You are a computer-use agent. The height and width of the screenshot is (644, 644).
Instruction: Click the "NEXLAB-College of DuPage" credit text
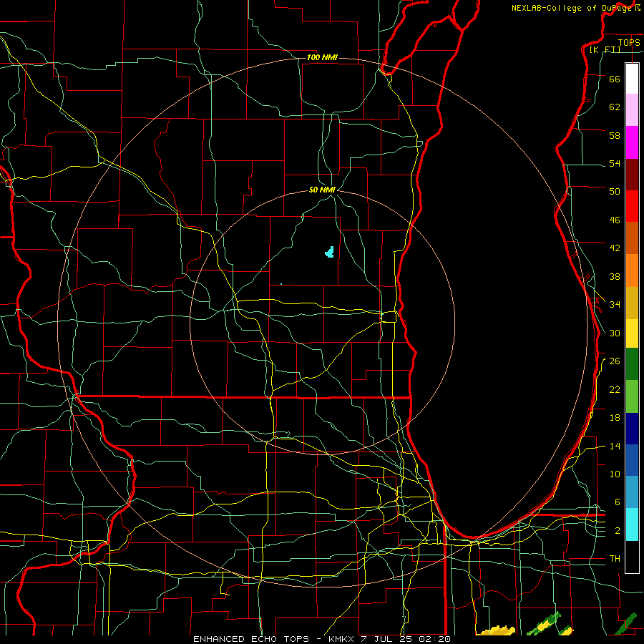pyautogui.click(x=572, y=8)
